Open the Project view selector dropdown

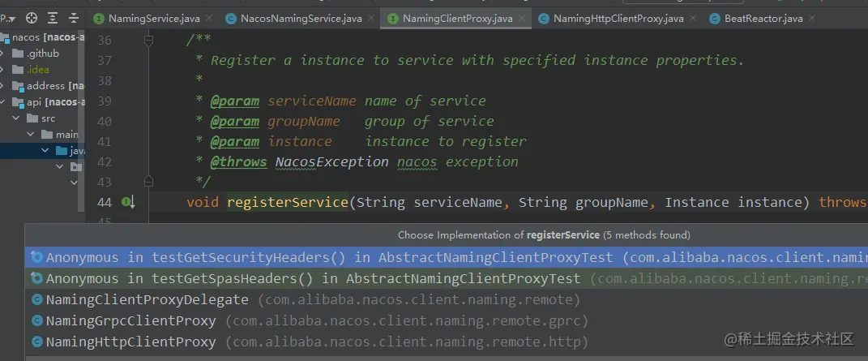point(9,19)
